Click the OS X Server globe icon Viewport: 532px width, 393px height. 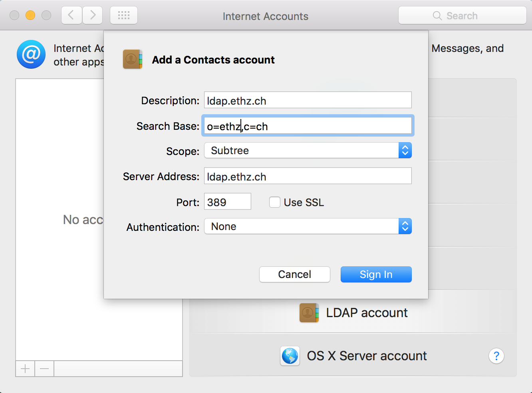290,356
